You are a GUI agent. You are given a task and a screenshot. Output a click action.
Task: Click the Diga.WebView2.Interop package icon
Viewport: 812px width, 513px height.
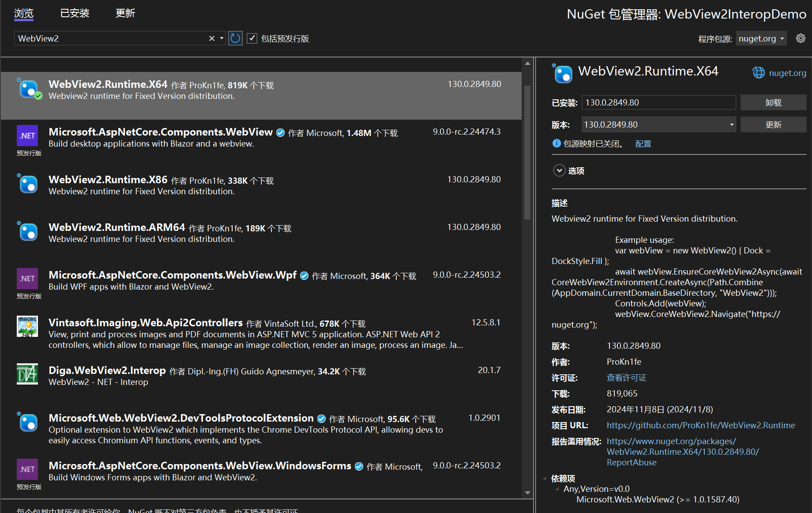click(27, 374)
